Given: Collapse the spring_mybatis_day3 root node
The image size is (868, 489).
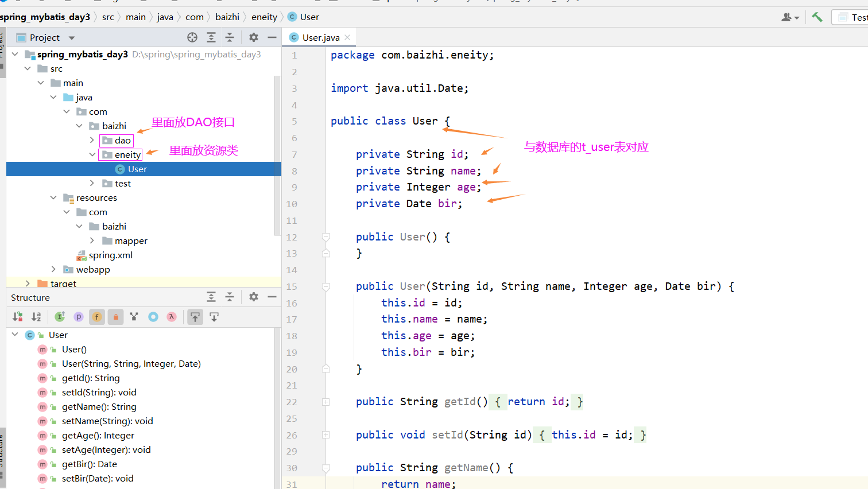Looking at the screenshot, I should point(15,54).
